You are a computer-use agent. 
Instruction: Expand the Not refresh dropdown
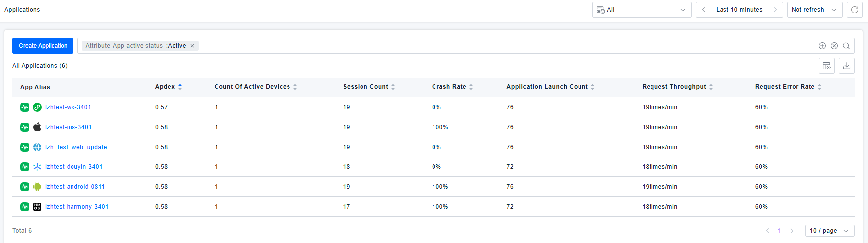[x=814, y=10]
